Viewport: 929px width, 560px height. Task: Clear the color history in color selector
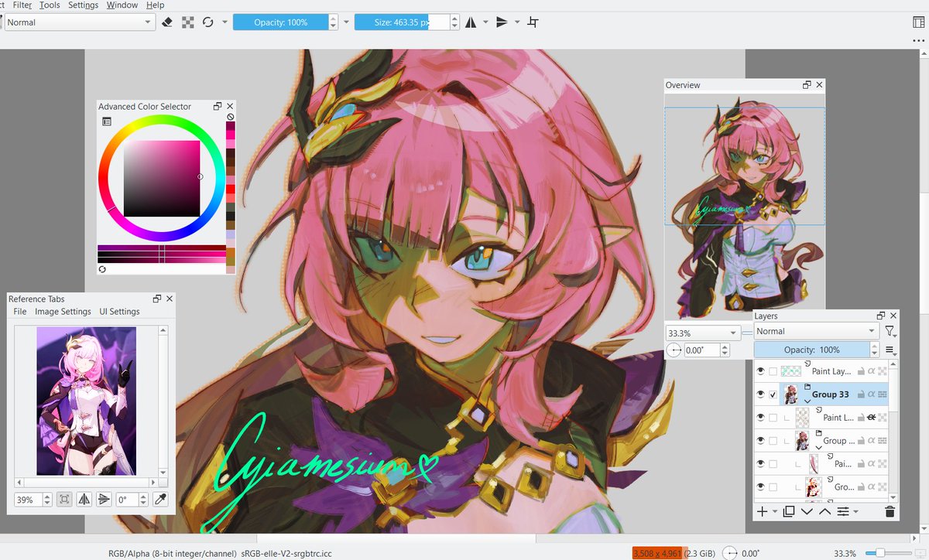click(x=230, y=118)
